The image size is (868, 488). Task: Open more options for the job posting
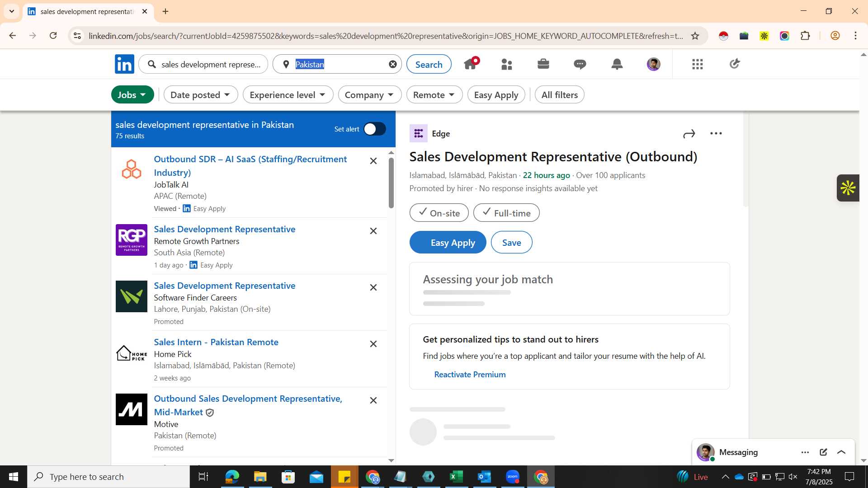[x=716, y=133]
